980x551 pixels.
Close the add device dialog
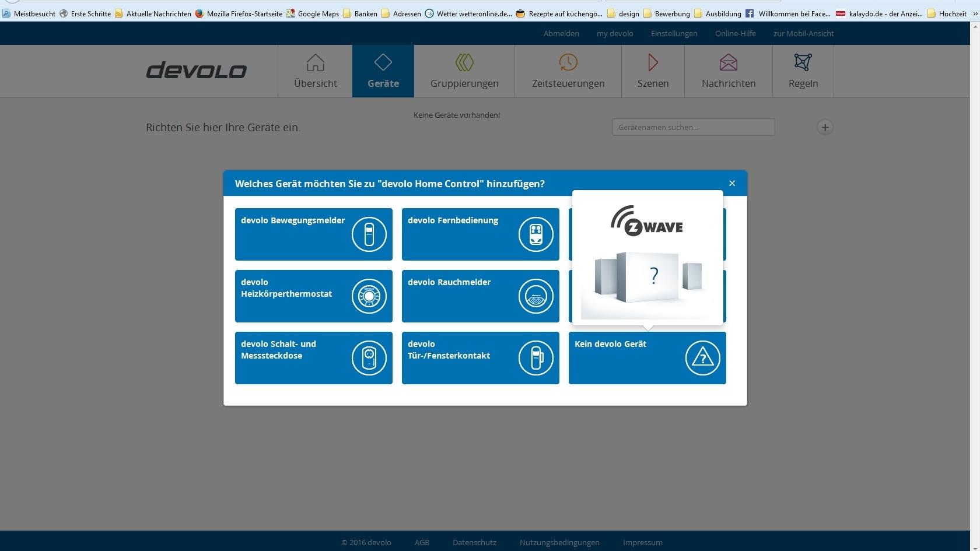point(732,184)
